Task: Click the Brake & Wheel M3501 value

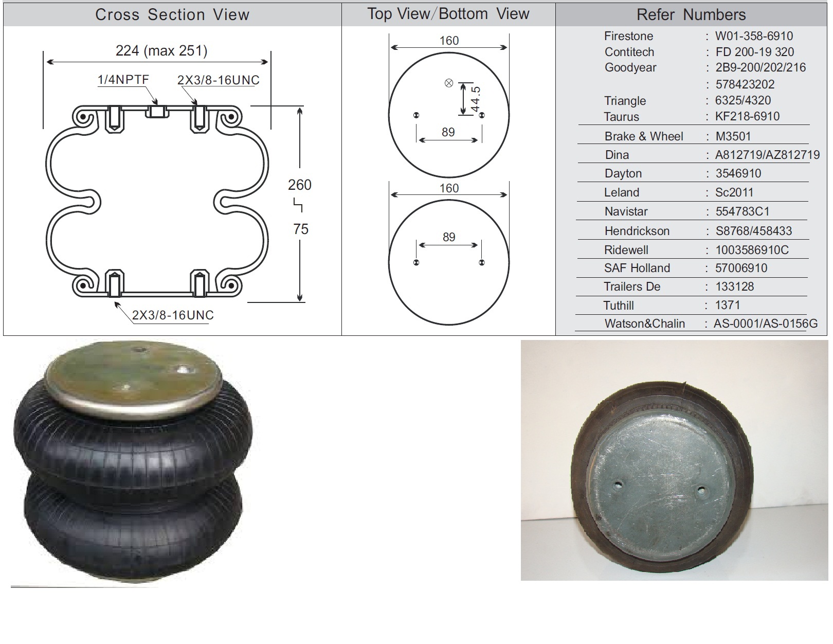Action: (733, 136)
